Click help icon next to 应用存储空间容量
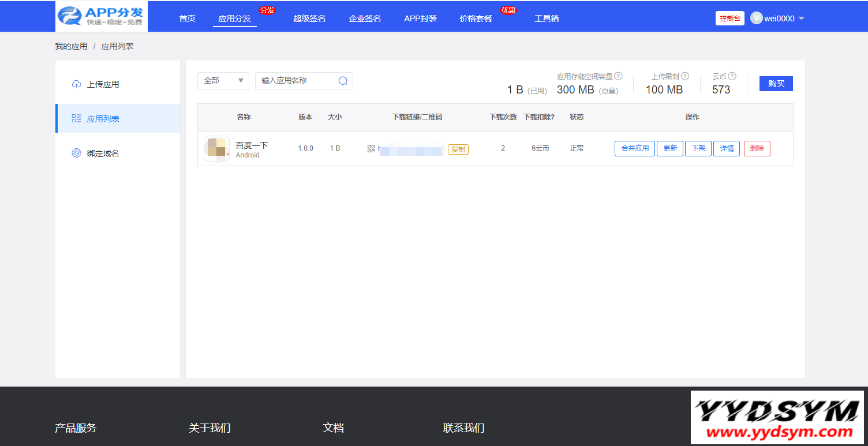The height and width of the screenshot is (446, 868). 618,76
